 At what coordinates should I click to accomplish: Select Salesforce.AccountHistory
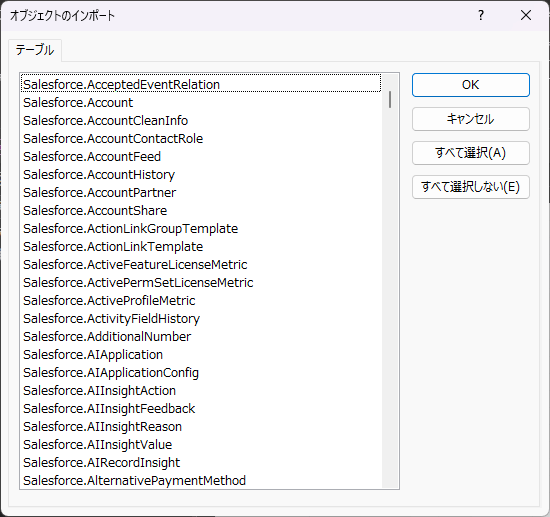click(201, 175)
